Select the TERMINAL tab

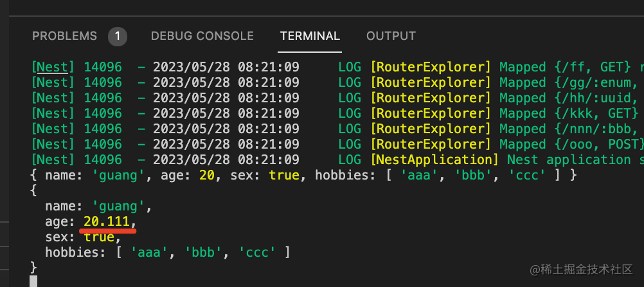310,36
